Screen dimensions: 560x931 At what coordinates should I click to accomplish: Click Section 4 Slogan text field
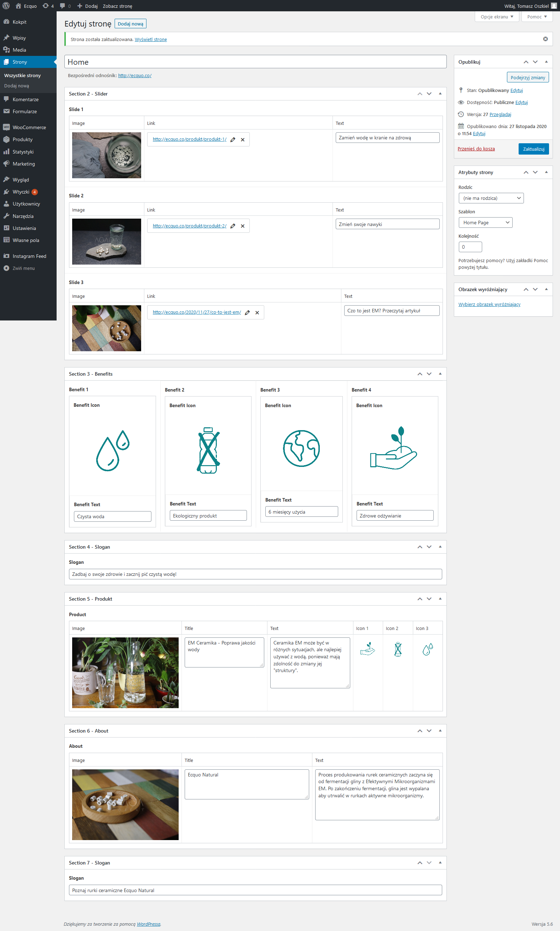(255, 574)
